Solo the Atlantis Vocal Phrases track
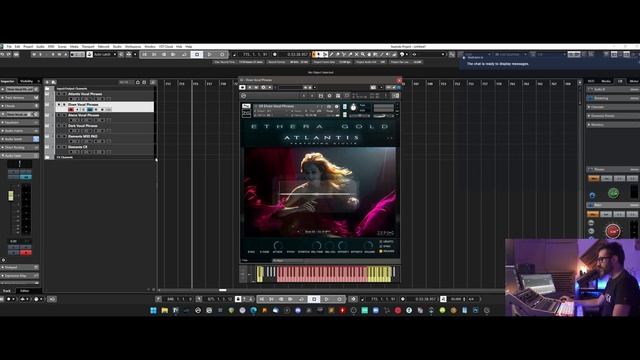 pos(64,94)
